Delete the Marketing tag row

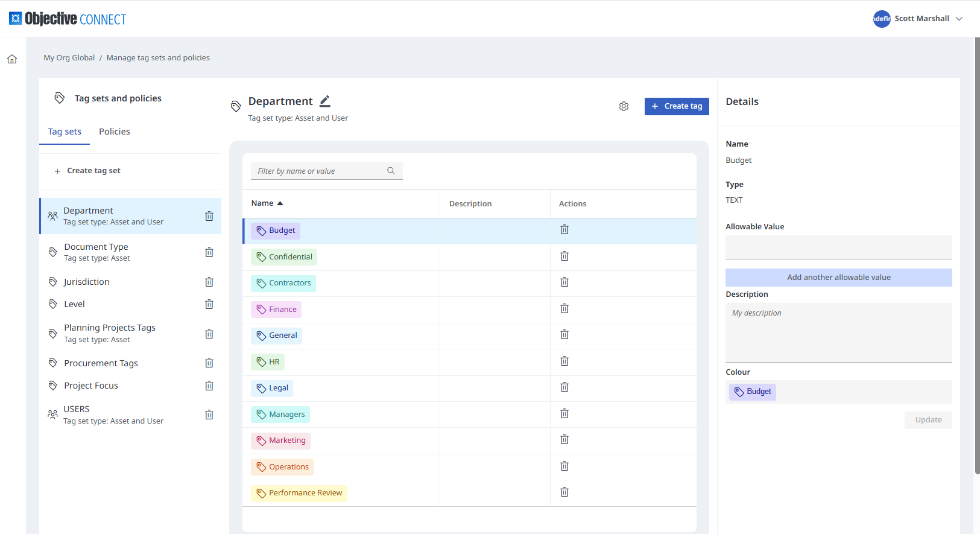coord(564,440)
